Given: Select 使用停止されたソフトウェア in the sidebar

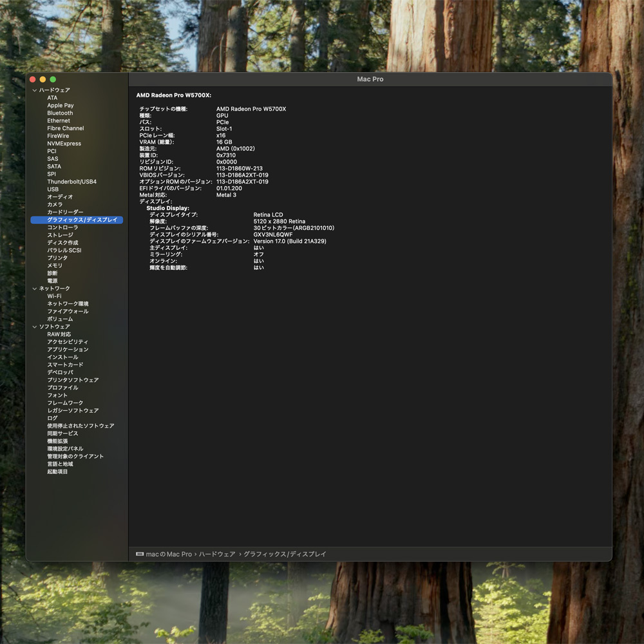Looking at the screenshot, I should click(80, 426).
